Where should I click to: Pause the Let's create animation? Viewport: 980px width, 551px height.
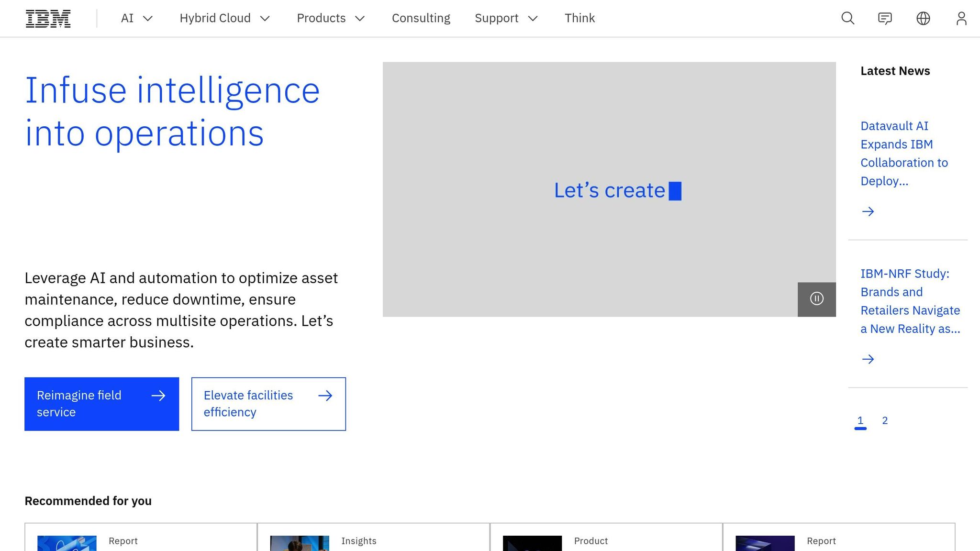[816, 299]
